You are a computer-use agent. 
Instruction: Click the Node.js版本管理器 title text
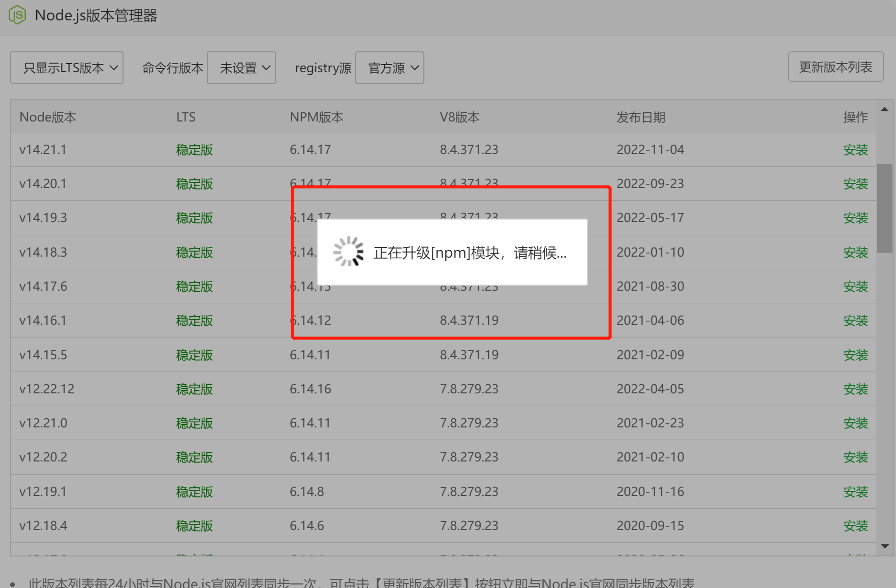(96, 16)
